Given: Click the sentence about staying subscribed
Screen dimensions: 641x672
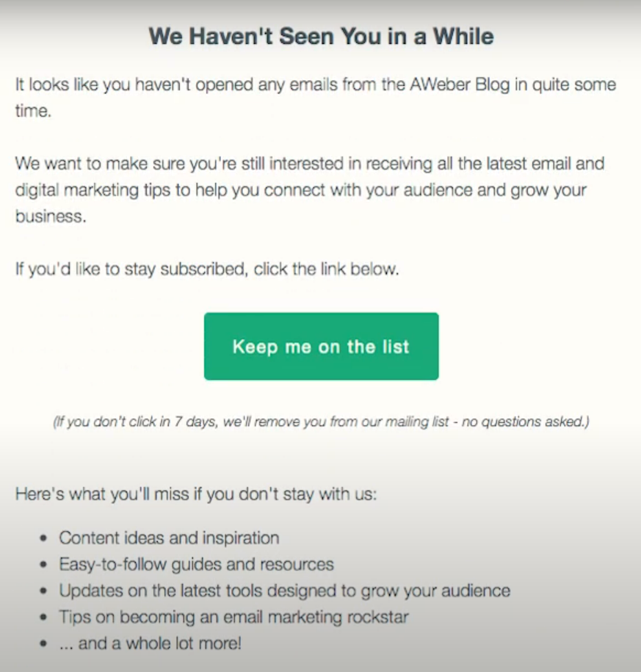Looking at the screenshot, I should point(207,270).
